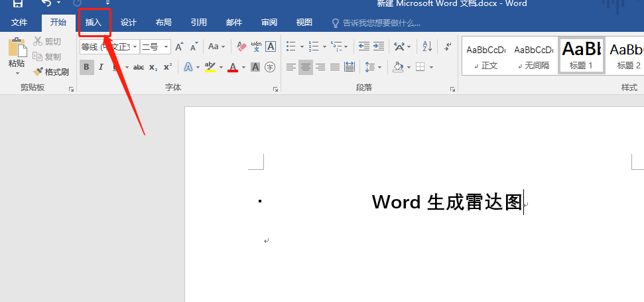
Task: Open the 字体 dialog launcher
Action: pyautogui.click(x=276, y=89)
